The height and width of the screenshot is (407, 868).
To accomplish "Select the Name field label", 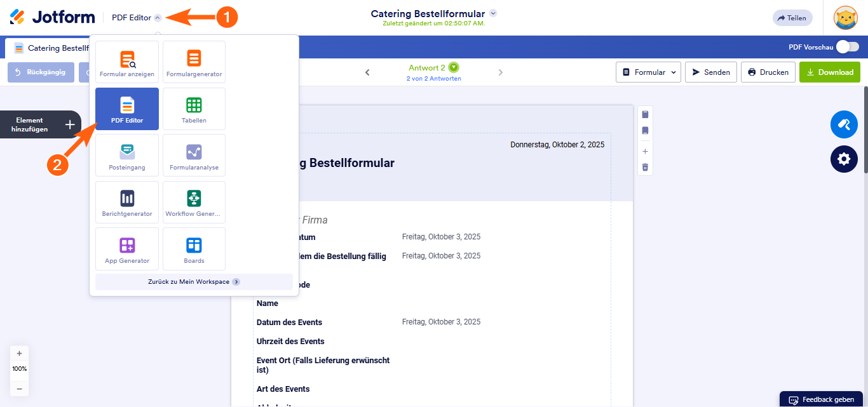I will [268, 304].
